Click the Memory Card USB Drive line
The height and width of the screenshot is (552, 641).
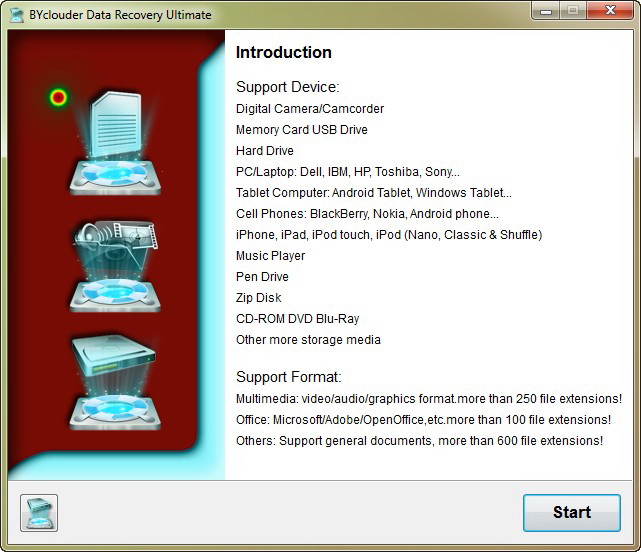[301, 130]
